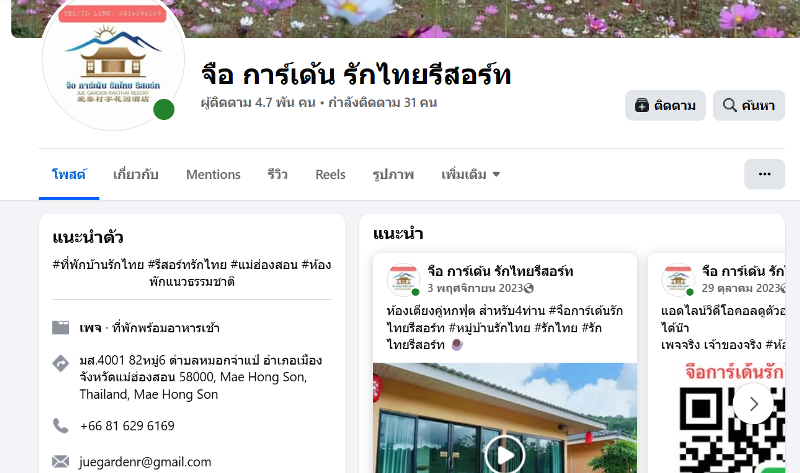Open the three-dots more options menu
The image size is (800, 473).
(764, 174)
